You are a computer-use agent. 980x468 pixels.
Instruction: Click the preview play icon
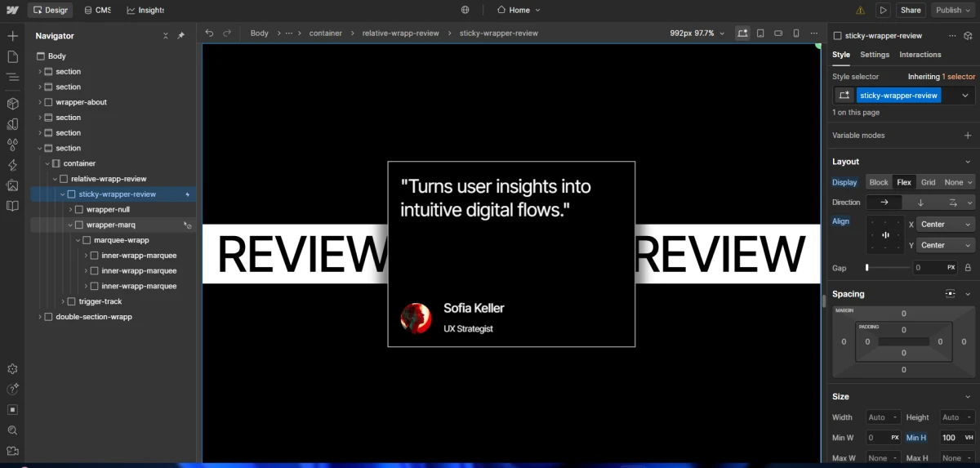click(x=883, y=10)
